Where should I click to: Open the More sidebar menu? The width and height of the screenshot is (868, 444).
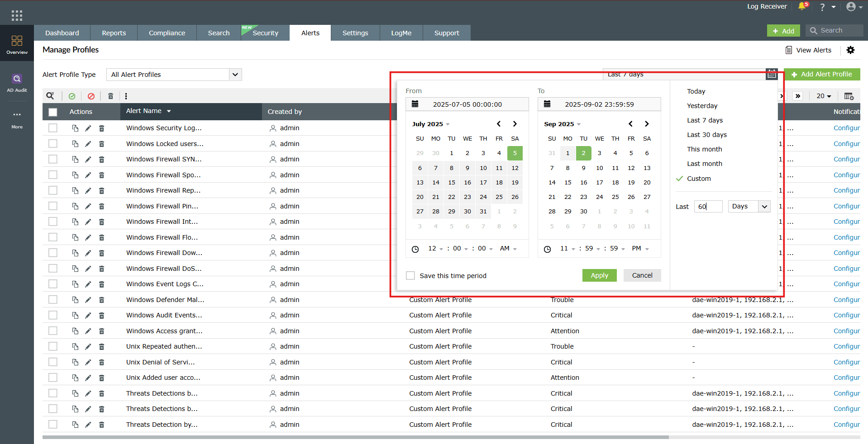click(x=17, y=120)
